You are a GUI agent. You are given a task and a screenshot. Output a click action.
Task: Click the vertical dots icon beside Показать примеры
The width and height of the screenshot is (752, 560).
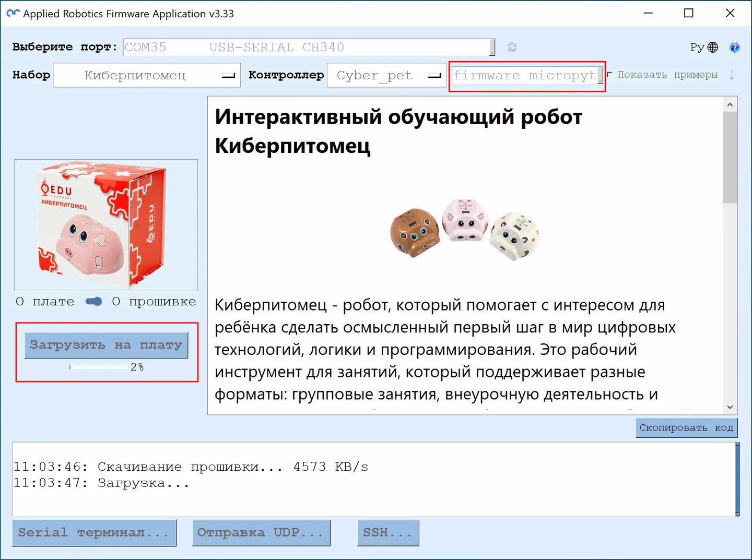pyautogui.click(x=732, y=75)
